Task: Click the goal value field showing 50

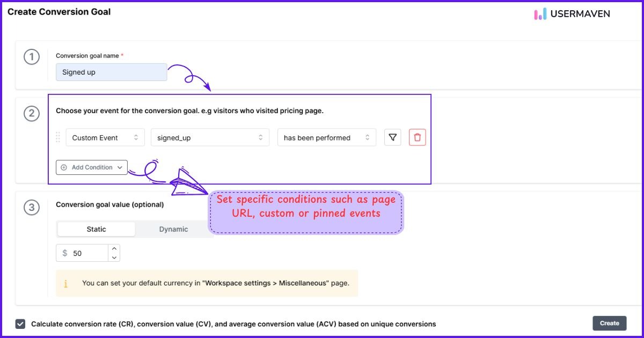Action: pos(89,253)
